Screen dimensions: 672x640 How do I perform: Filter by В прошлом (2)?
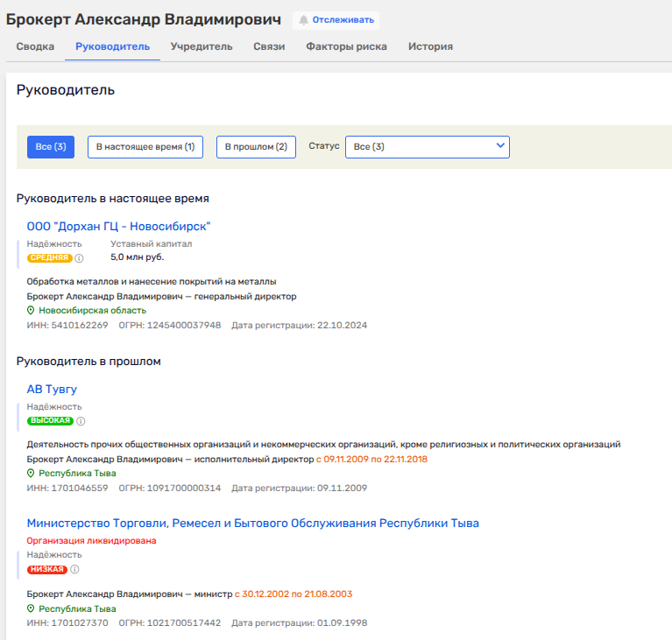coord(256,147)
